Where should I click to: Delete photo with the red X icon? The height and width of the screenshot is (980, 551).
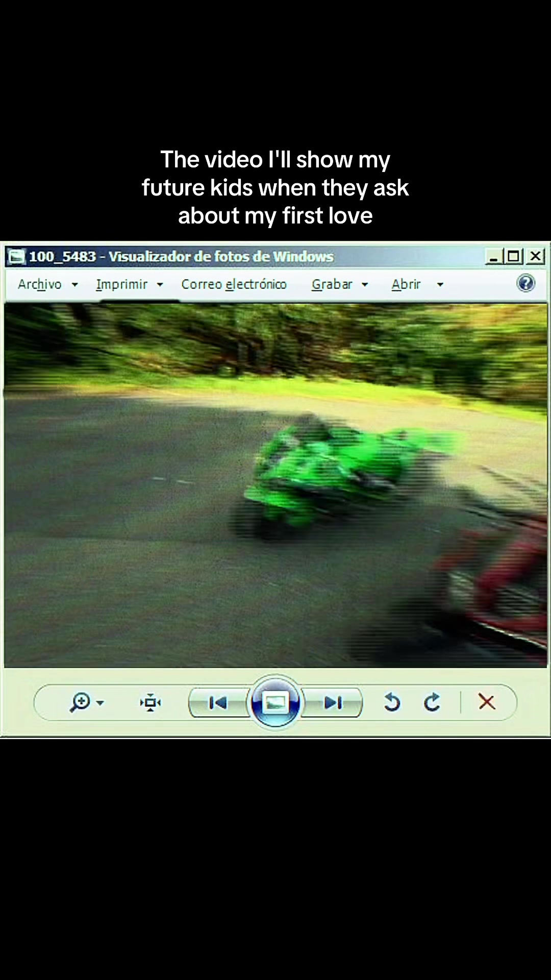pos(487,702)
